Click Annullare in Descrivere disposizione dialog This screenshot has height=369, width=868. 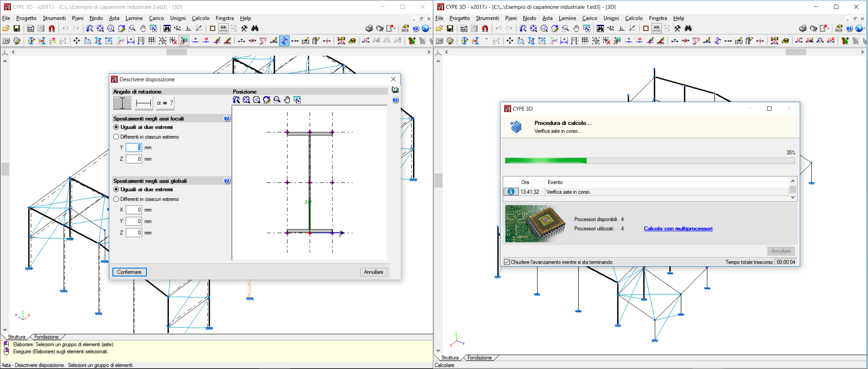tap(374, 272)
